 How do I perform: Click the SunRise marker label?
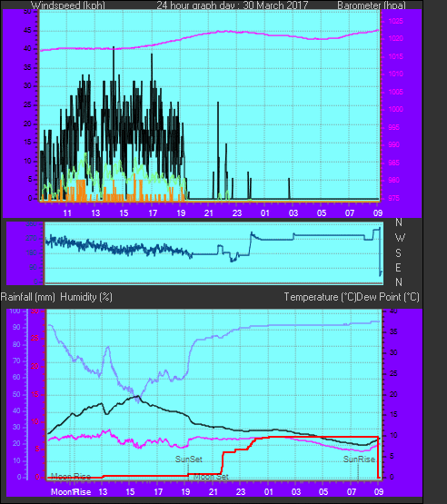(x=359, y=460)
